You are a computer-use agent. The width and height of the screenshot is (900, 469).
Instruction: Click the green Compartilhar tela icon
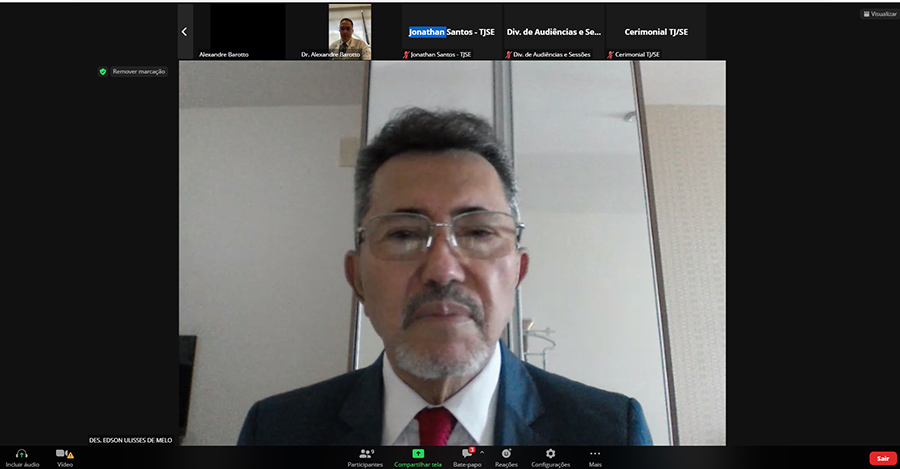point(418,454)
